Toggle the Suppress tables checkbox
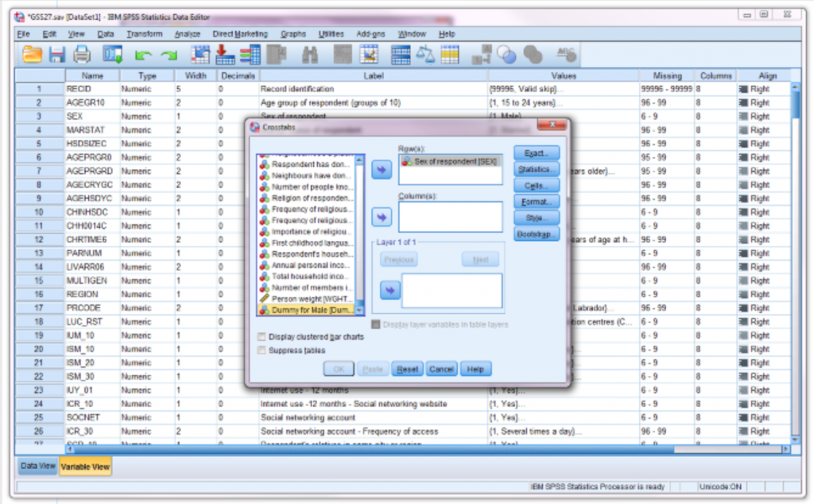The image size is (814, 504). (262, 351)
